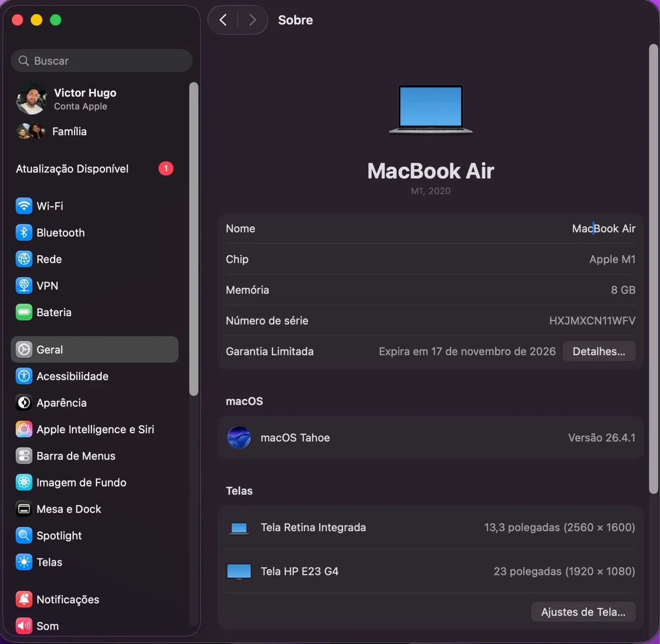Select the Mesa e Dock icon
Screen dimensions: 660x644
click(24, 509)
